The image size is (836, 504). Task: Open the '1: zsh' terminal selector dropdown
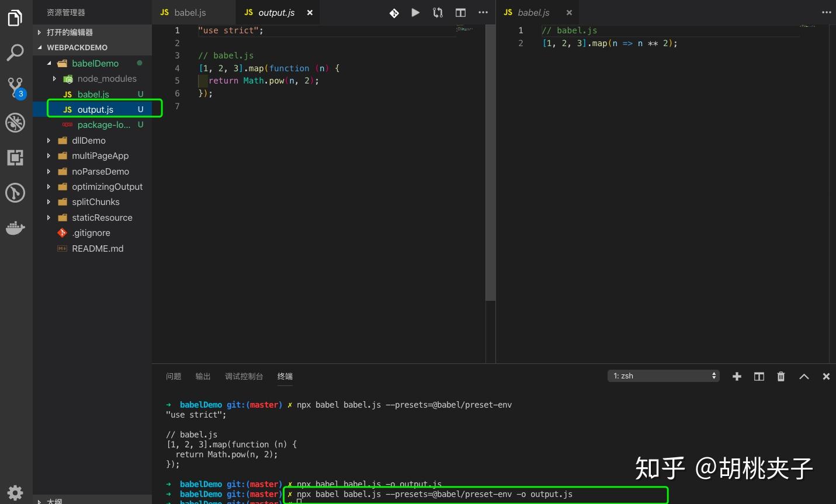(x=663, y=376)
